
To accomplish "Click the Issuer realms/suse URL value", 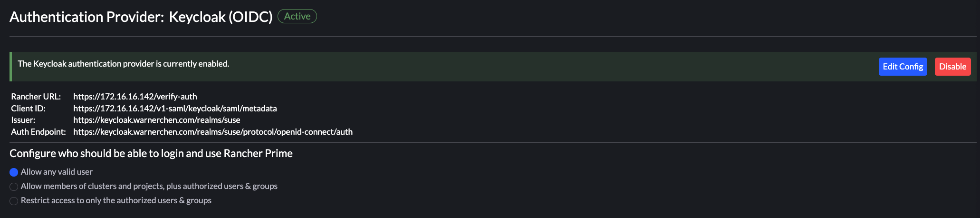I will tap(156, 120).
